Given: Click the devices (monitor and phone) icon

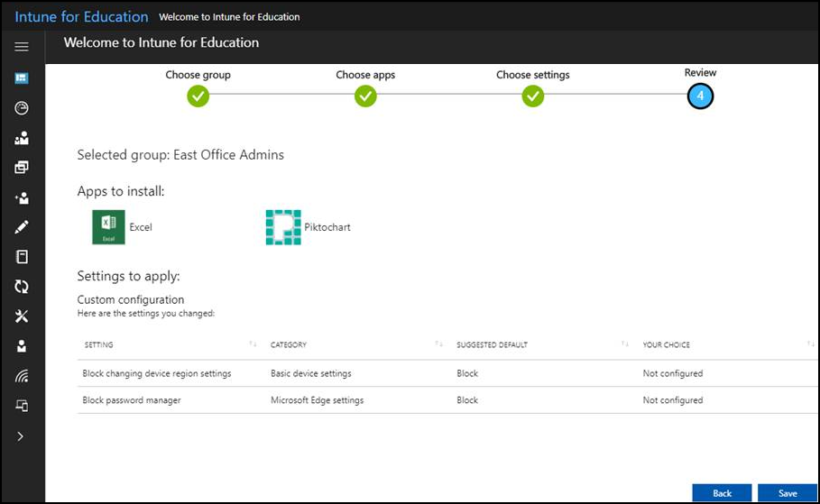Looking at the screenshot, I should tap(22, 406).
